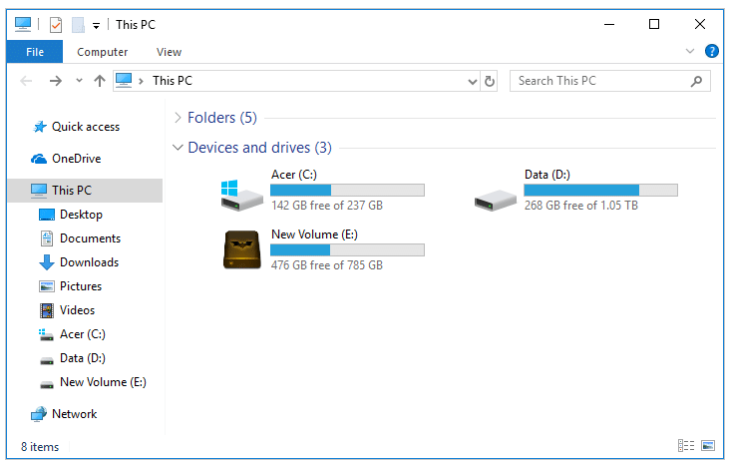This screenshot has height=464, width=733.
Task: Open the File menu
Action: tap(34, 52)
